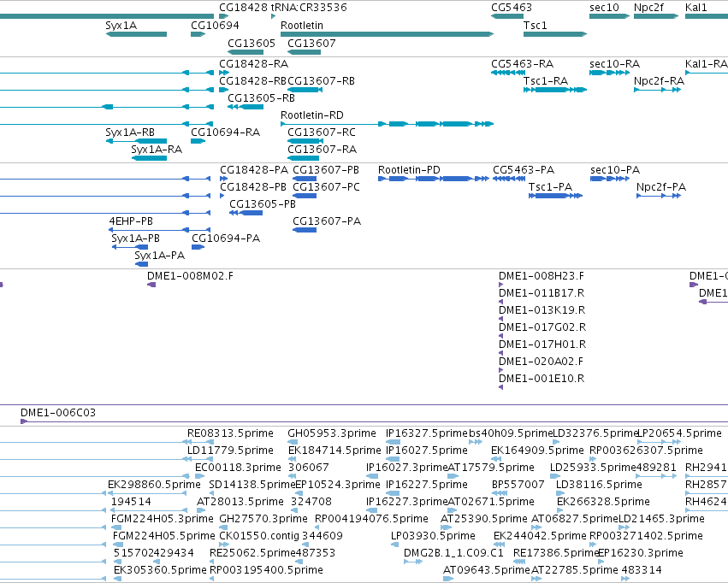Select the CG5463 gene label

[512, 8]
